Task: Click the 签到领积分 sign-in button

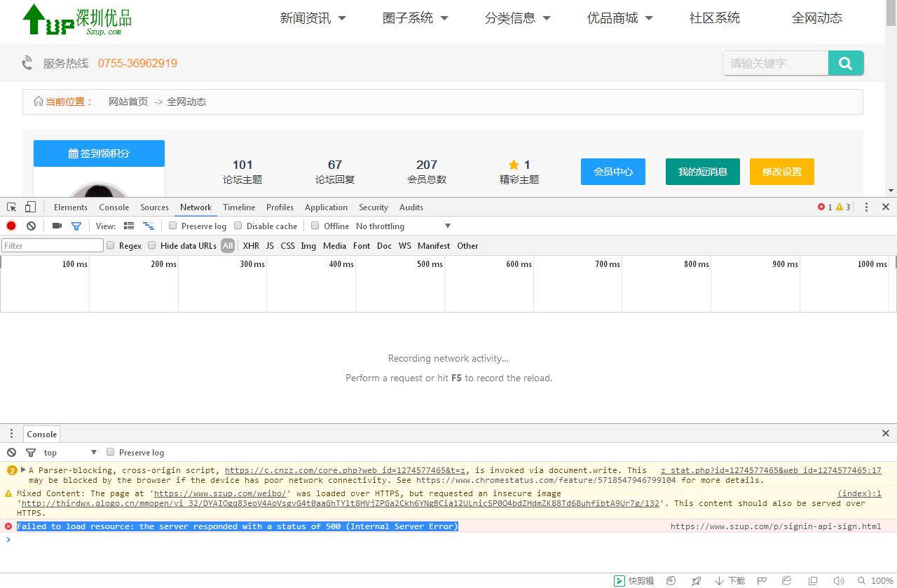Action: (x=99, y=153)
